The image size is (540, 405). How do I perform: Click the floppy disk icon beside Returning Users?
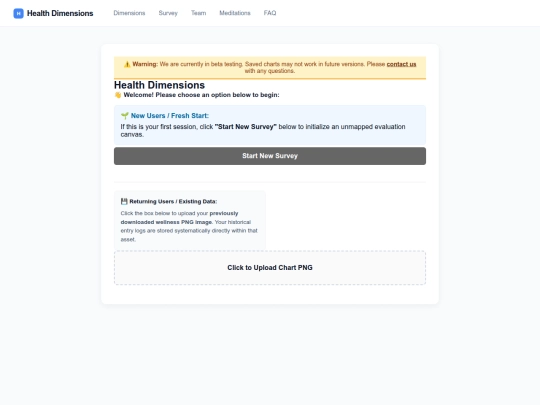(124, 201)
